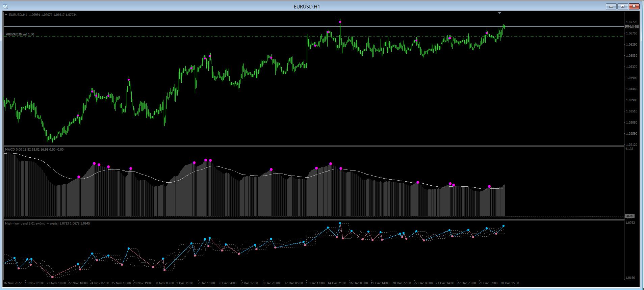Click the '6 Dec 04:00' time label

[228, 283]
